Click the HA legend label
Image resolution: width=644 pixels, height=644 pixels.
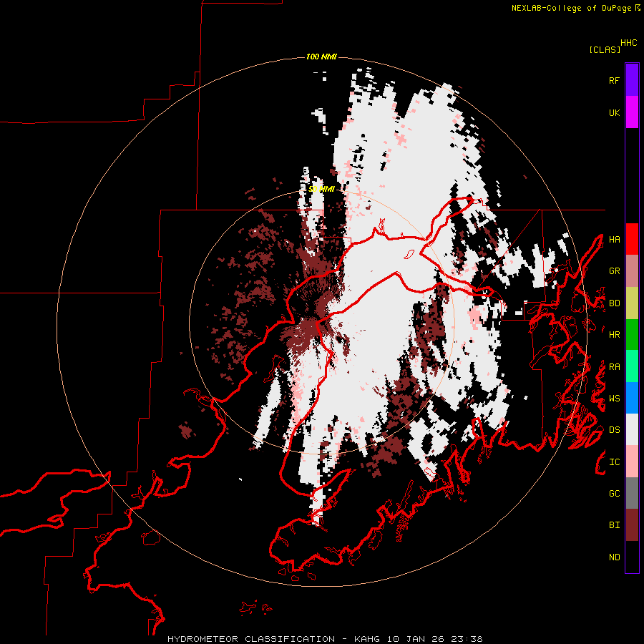tap(614, 240)
